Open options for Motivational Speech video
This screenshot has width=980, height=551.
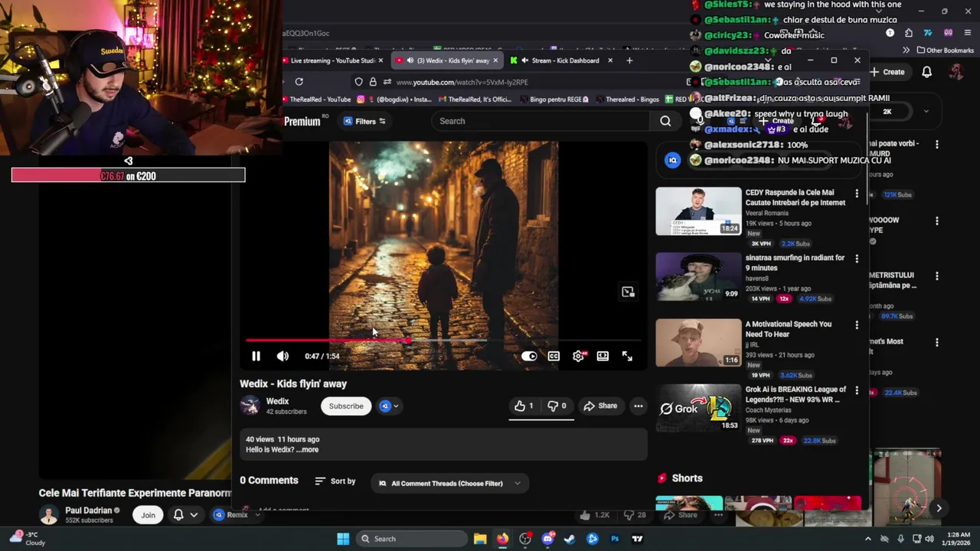(x=857, y=325)
